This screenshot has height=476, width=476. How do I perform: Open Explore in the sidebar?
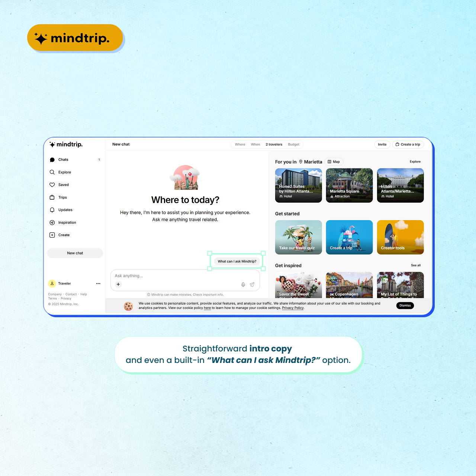[75, 172]
